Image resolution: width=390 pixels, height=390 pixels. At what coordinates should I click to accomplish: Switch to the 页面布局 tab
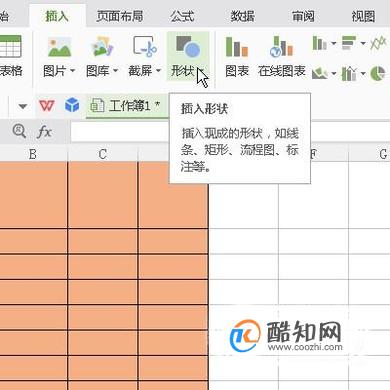coord(120,16)
